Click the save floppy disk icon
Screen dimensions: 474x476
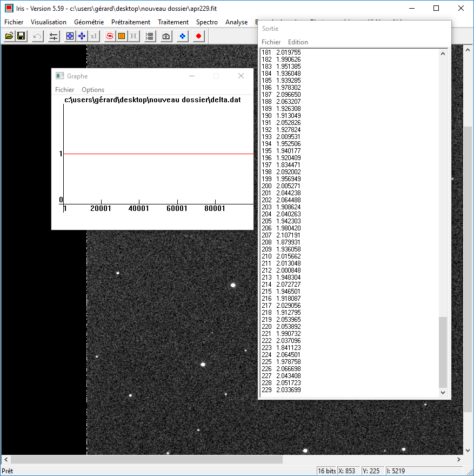[21, 36]
